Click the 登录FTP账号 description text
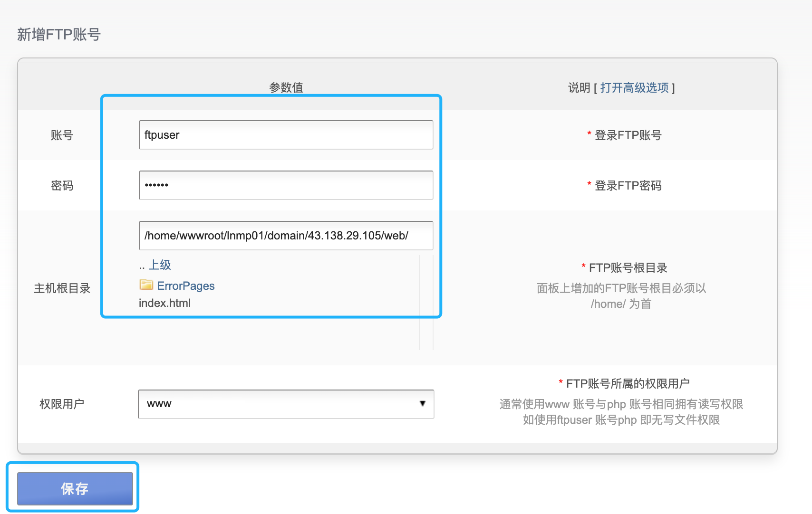The width and height of the screenshot is (812, 514). 628,135
